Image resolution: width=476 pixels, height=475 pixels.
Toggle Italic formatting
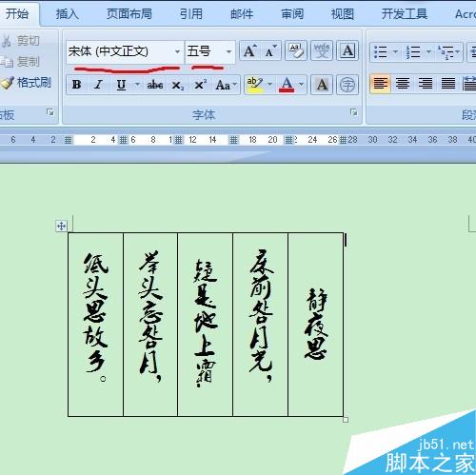pyautogui.click(x=98, y=85)
